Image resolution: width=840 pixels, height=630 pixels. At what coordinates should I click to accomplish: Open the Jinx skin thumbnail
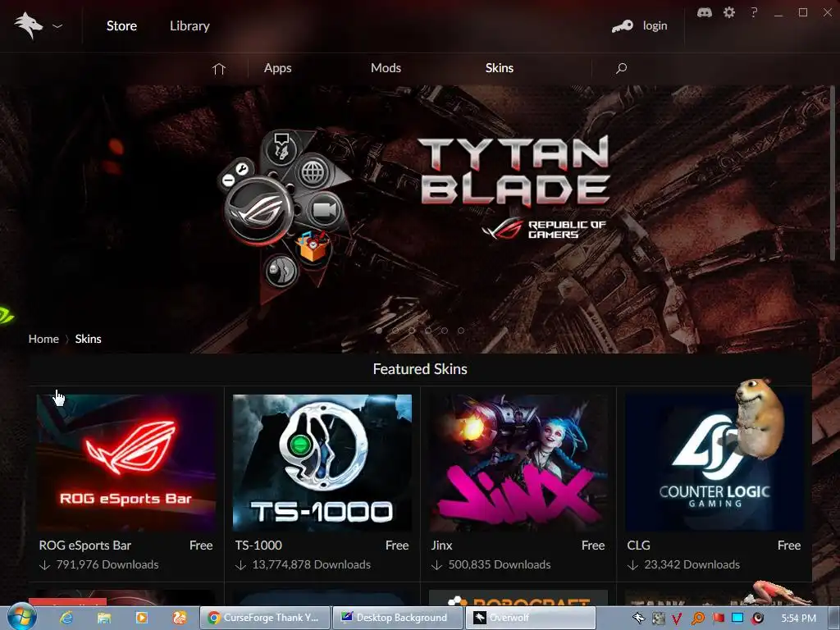518,463
